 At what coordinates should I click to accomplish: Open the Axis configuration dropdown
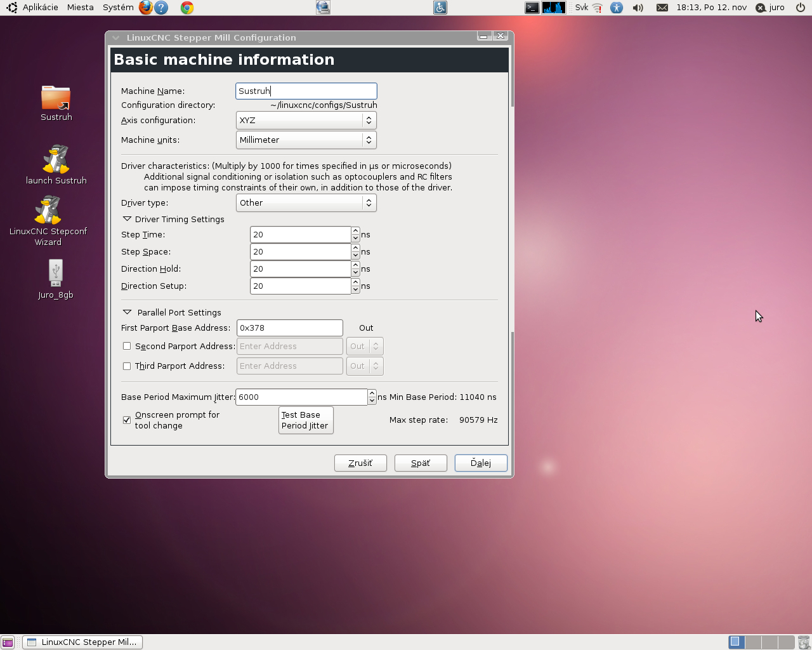(x=306, y=121)
